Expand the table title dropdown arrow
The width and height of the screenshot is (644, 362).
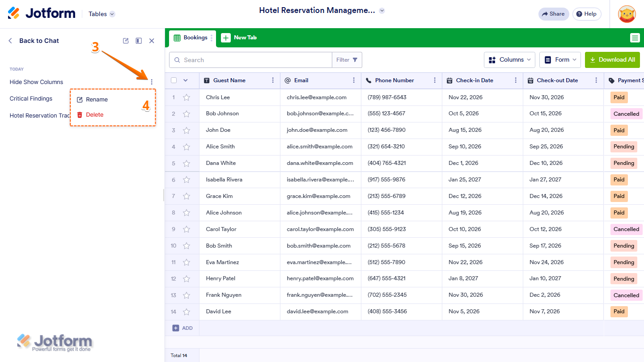click(x=381, y=11)
